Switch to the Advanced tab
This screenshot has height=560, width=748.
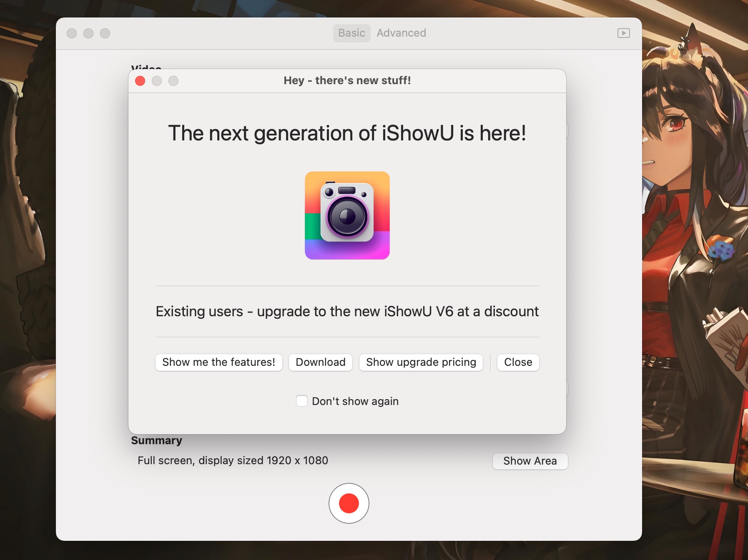pyautogui.click(x=401, y=33)
